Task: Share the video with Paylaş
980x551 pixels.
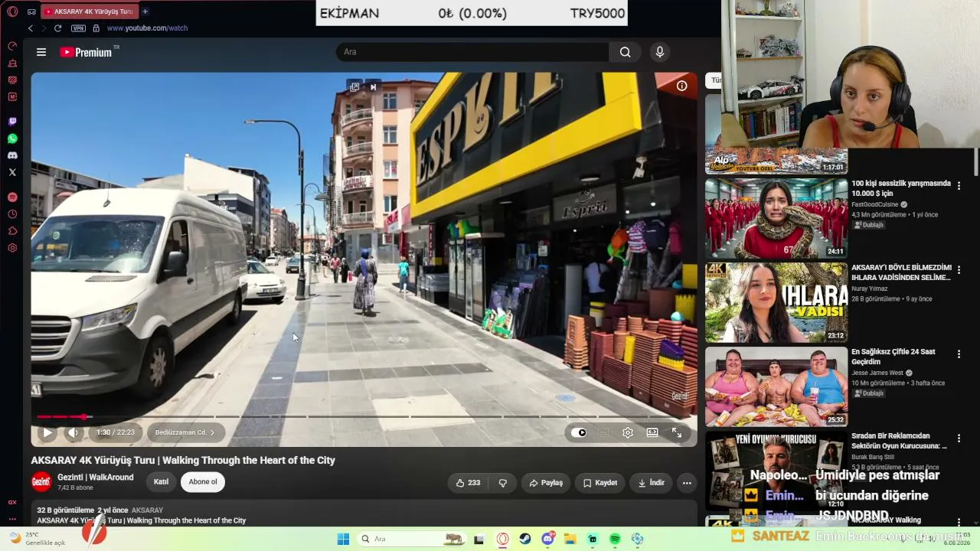Action: point(546,483)
